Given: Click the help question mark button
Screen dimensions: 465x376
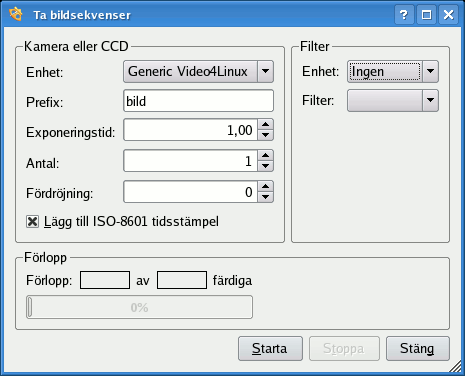Looking at the screenshot, I should point(404,15).
